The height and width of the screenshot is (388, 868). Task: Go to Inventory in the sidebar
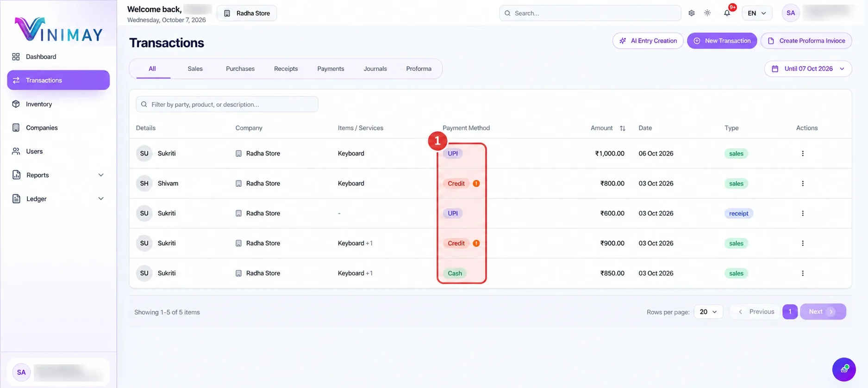pos(58,104)
